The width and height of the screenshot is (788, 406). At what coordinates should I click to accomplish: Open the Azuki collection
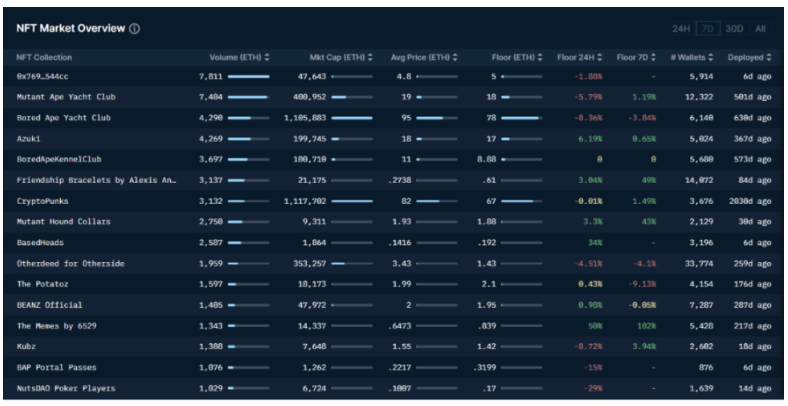[28, 139]
